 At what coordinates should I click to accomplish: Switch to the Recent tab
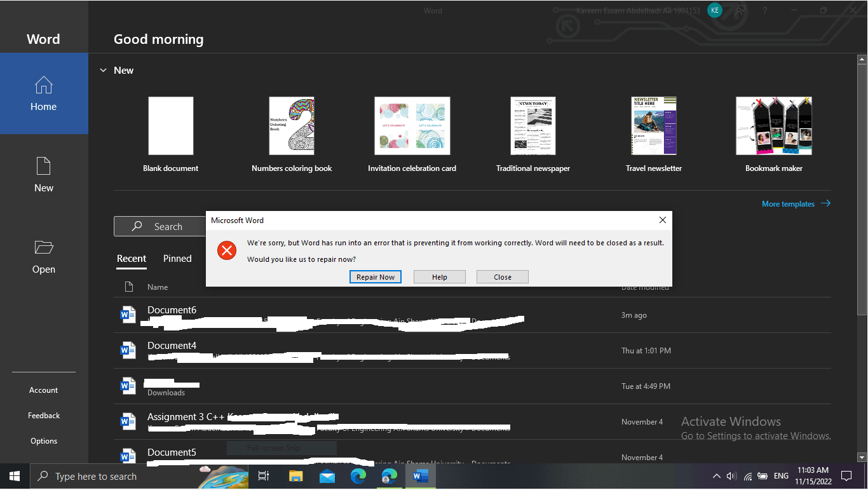pos(132,259)
